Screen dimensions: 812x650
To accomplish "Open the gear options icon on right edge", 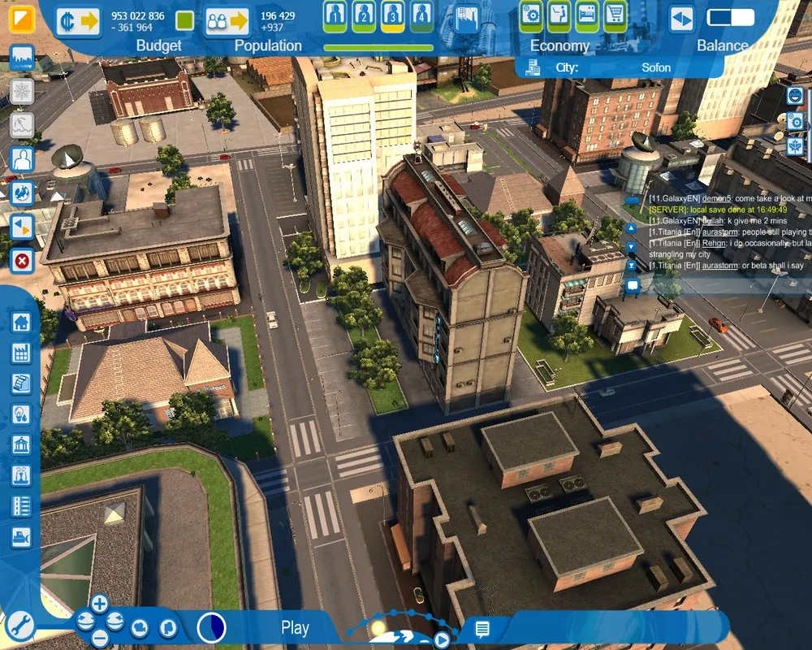I will point(795,121).
